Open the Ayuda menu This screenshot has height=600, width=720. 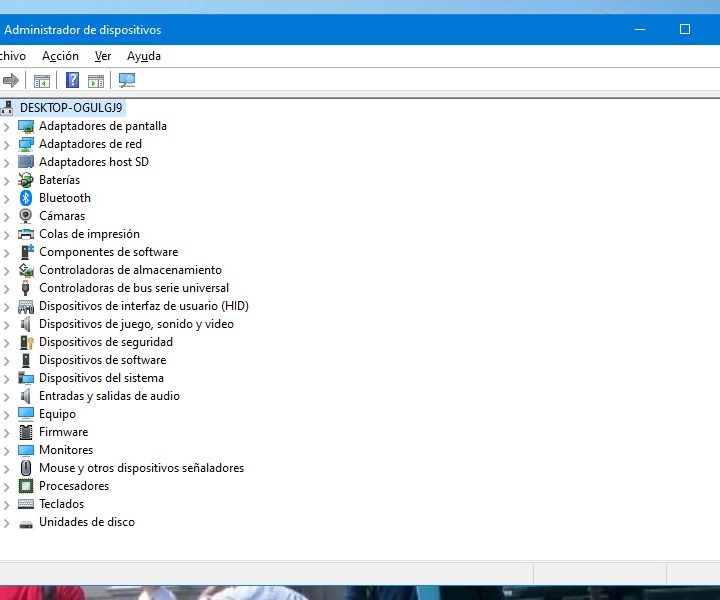tap(144, 56)
